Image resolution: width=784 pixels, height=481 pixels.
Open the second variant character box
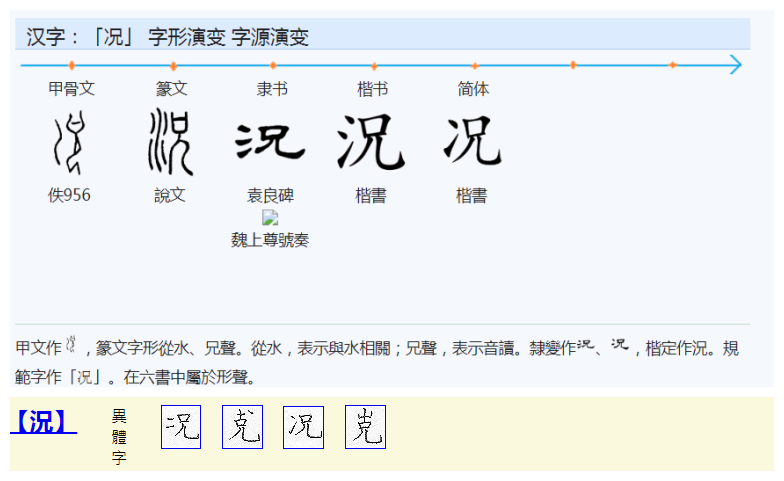[242, 427]
